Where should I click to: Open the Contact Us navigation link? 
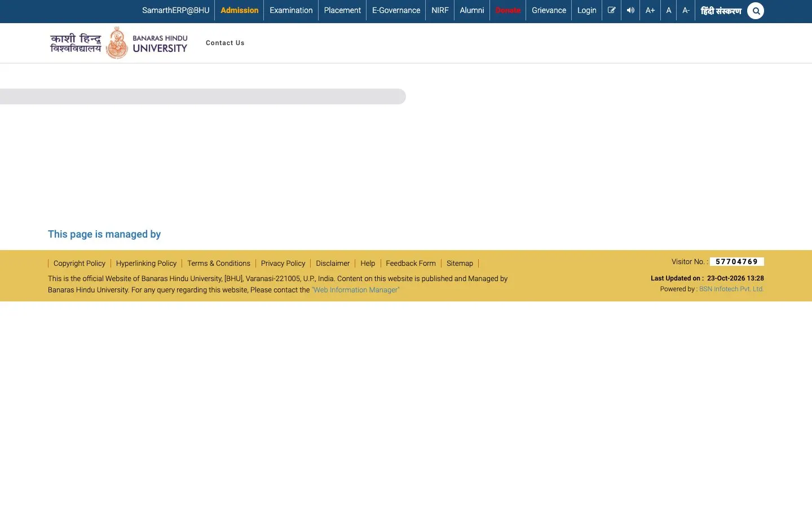click(x=225, y=43)
